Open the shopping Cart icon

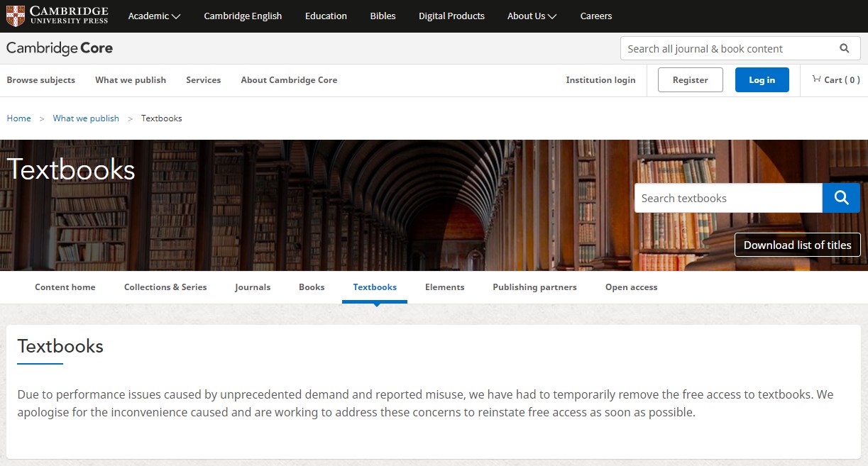[817, 79]
